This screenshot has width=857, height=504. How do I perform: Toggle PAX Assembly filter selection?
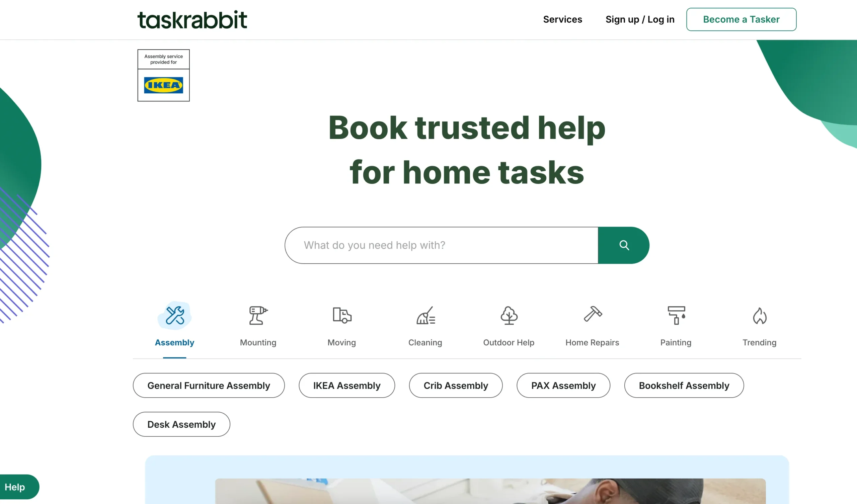tap(563, 385)
